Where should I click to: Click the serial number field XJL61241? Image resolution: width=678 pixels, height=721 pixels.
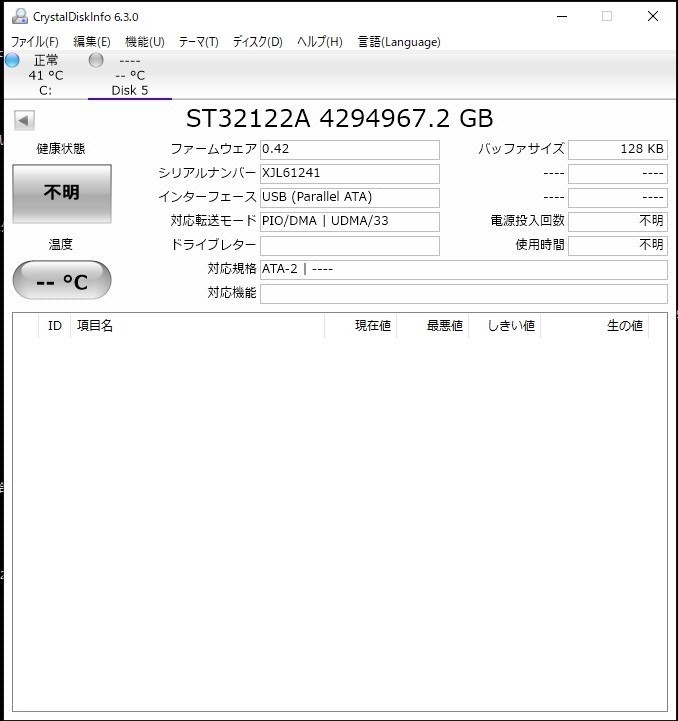point(350,173)
